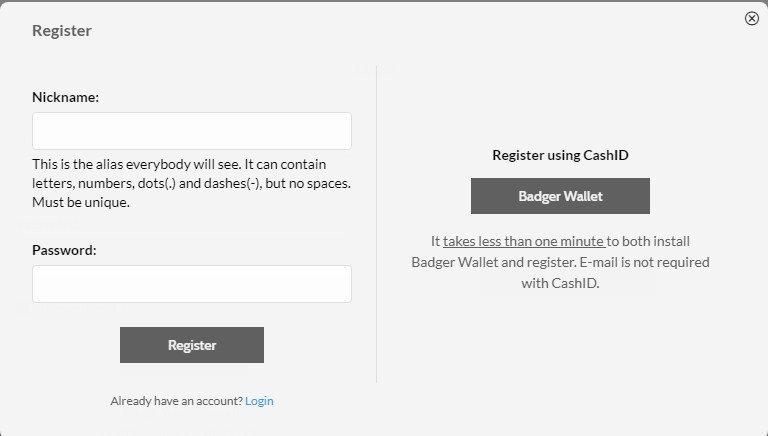Viewport: 768px width, 436px height.
Task: Choose Badger Wallet for CashID registration
Action: tap(560, 196)
